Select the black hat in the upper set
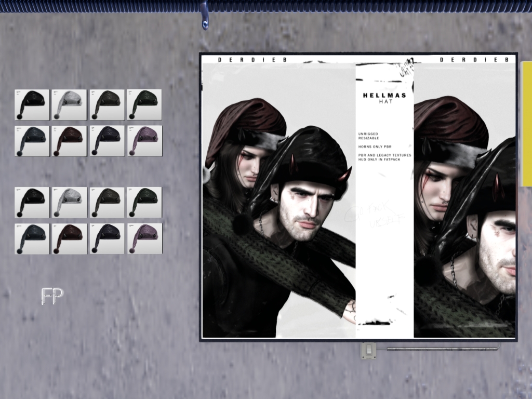Screen dimensions: 532x399 coord(32,104)
